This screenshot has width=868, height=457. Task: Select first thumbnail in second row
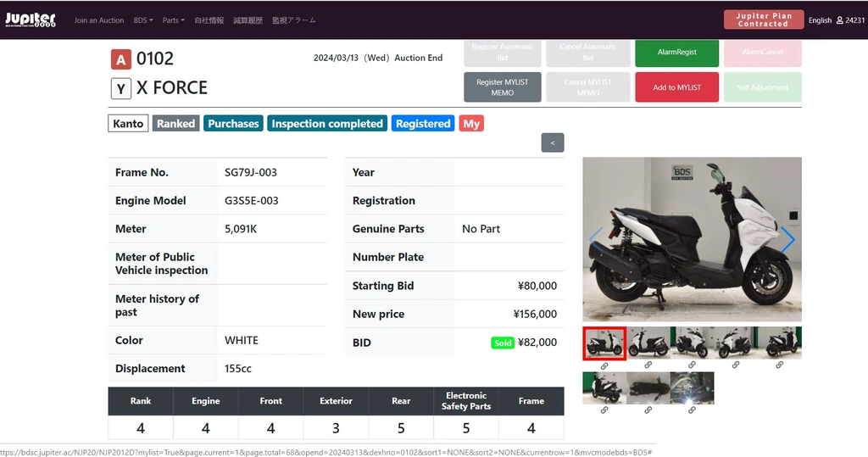pos(604,388)
